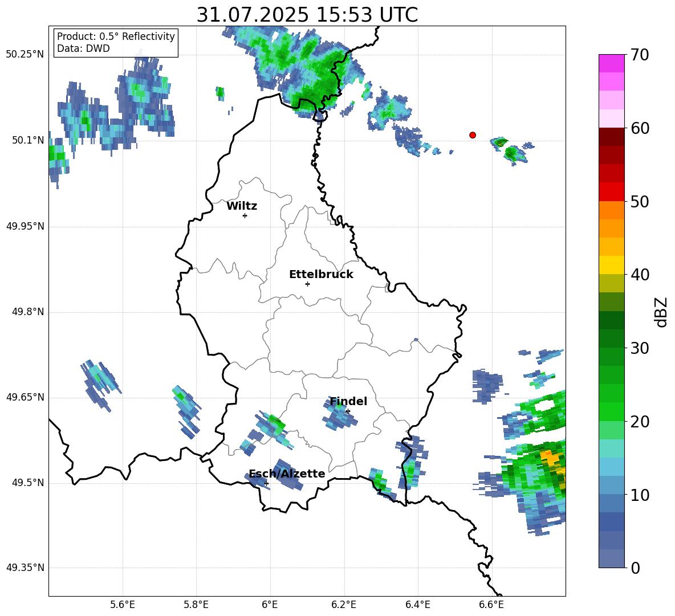Click the colorbar 40 tick value

(x=640, y=275)
